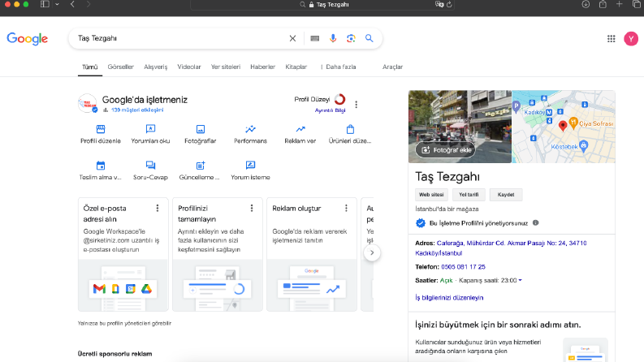This screenshot has width=644, height=362.
Task: Open Soru-Cevap chat icon
Action: [150, 166]
